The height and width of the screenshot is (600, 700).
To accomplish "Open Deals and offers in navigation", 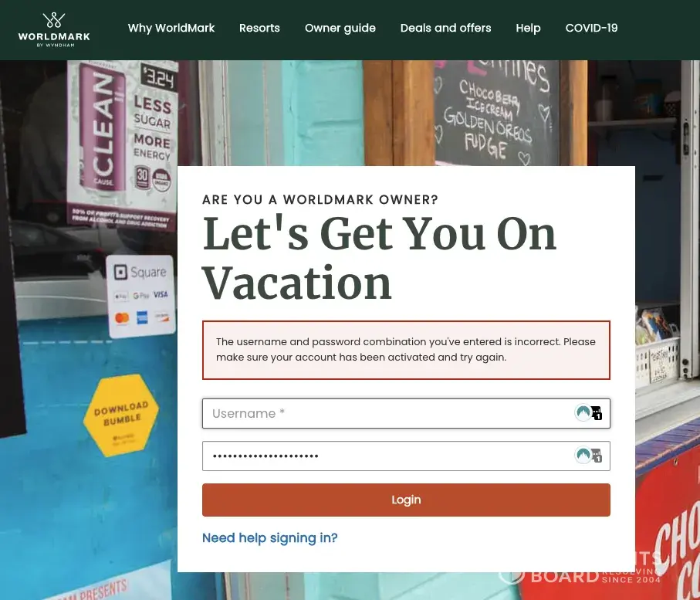I will tap(445, 28).
